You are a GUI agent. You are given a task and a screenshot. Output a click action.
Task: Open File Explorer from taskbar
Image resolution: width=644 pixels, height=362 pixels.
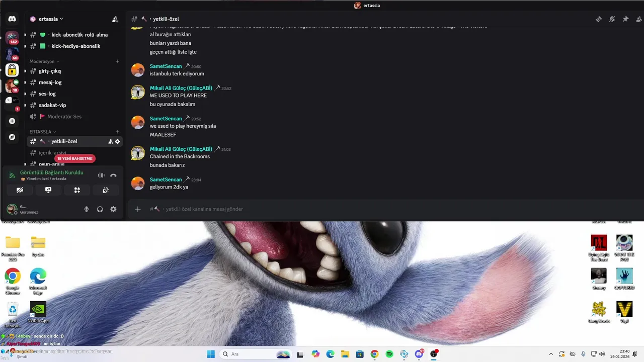tap(345, 354)
